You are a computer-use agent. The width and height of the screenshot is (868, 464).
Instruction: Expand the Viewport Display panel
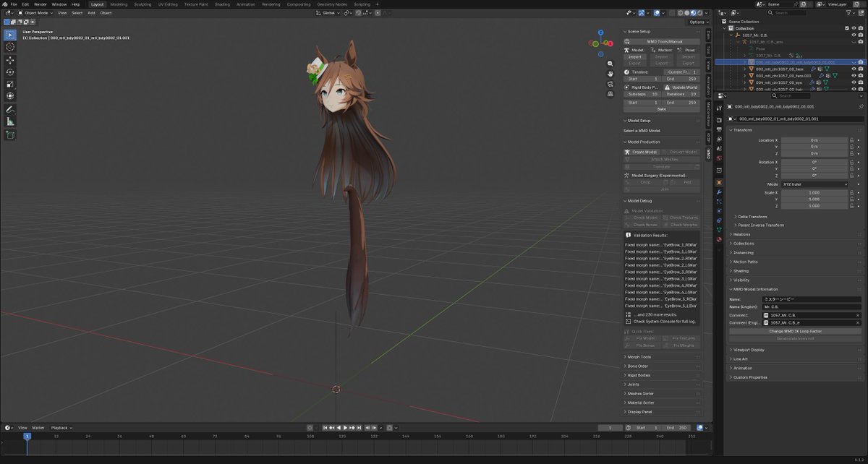click(748, 350)
